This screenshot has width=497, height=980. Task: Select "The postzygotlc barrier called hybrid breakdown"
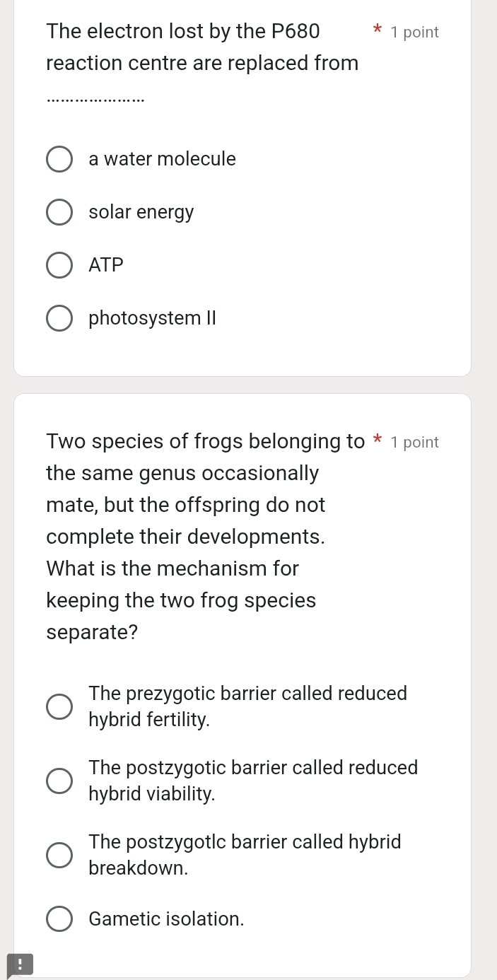(59, 855)
